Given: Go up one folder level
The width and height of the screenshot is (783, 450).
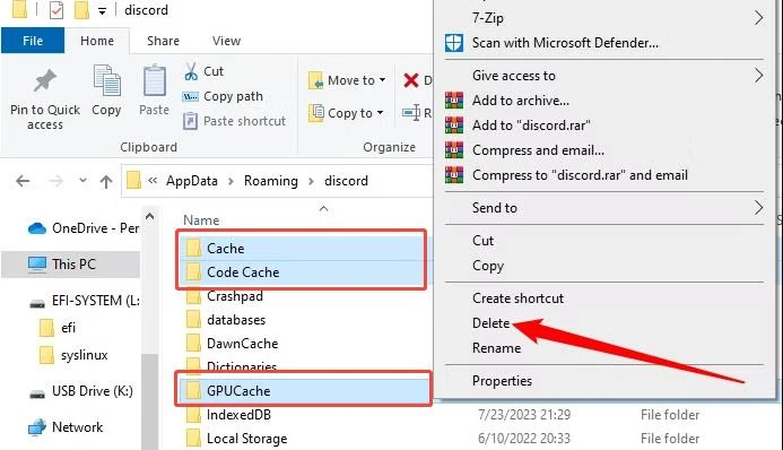Looking at the screenshot, I should point(106,181).
